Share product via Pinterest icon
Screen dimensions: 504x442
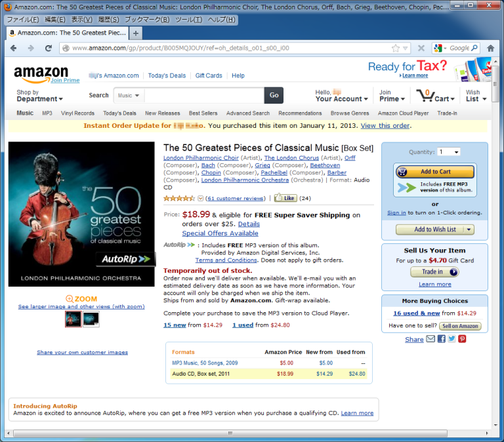pos(462,339)
